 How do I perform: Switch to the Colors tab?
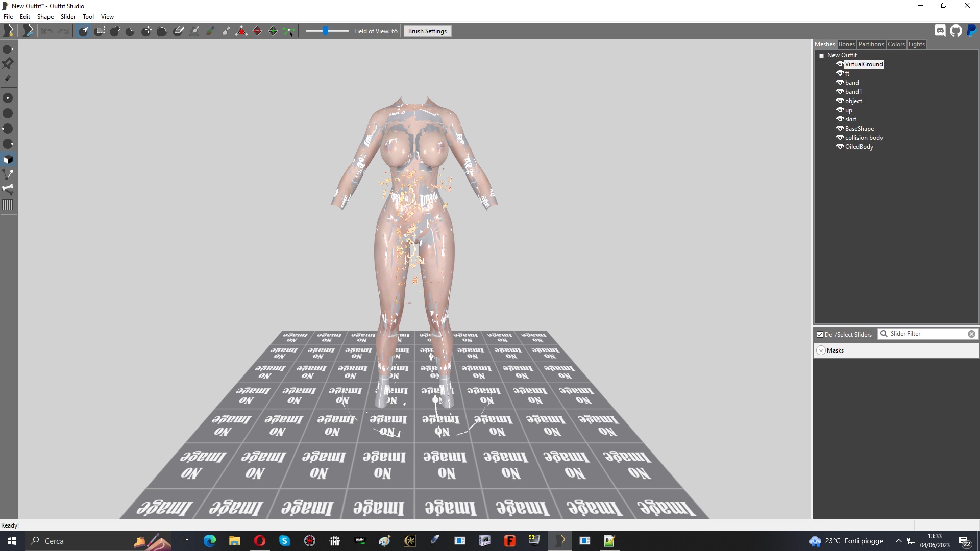click(x=896, y=44)
